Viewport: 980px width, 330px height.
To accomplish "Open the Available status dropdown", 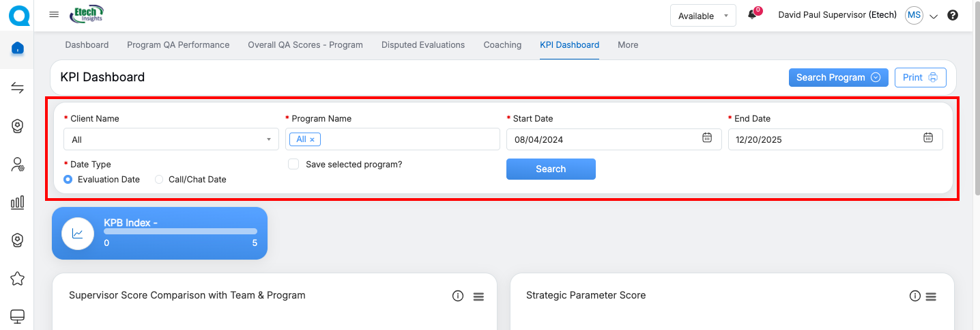I will click(702, 16).
